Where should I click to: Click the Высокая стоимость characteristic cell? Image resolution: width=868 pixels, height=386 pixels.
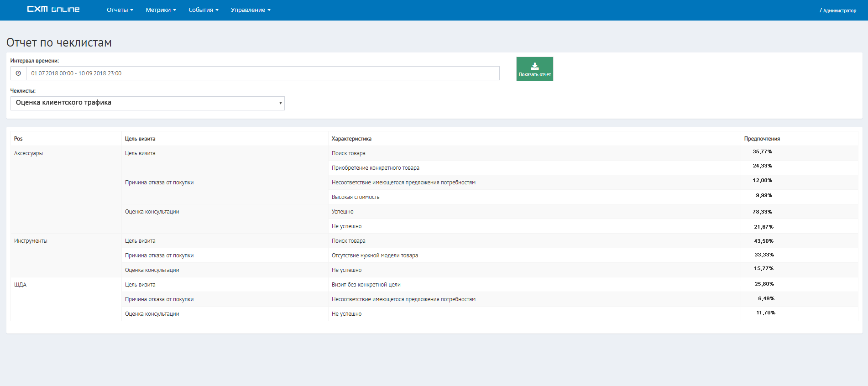pyautogui.click(x=356, y=197)
